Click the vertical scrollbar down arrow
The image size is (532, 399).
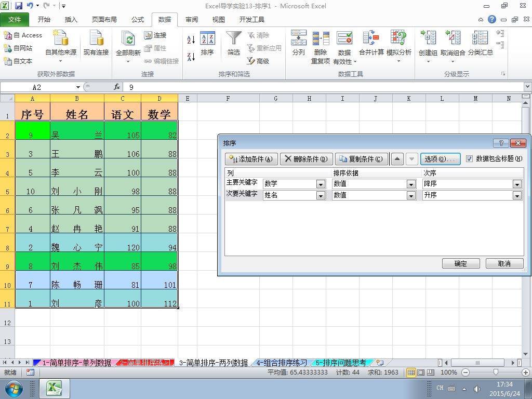click(526, 354)
